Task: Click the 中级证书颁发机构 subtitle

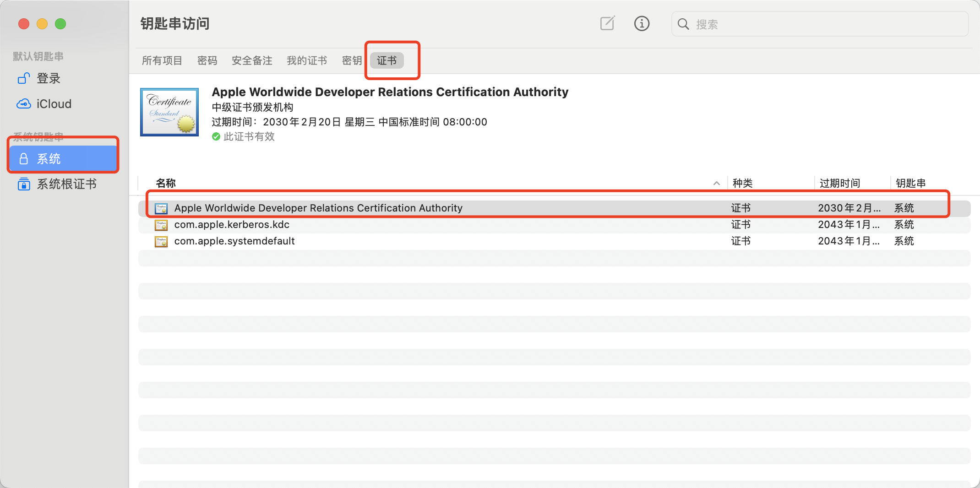Action: (x=252, y=107)
